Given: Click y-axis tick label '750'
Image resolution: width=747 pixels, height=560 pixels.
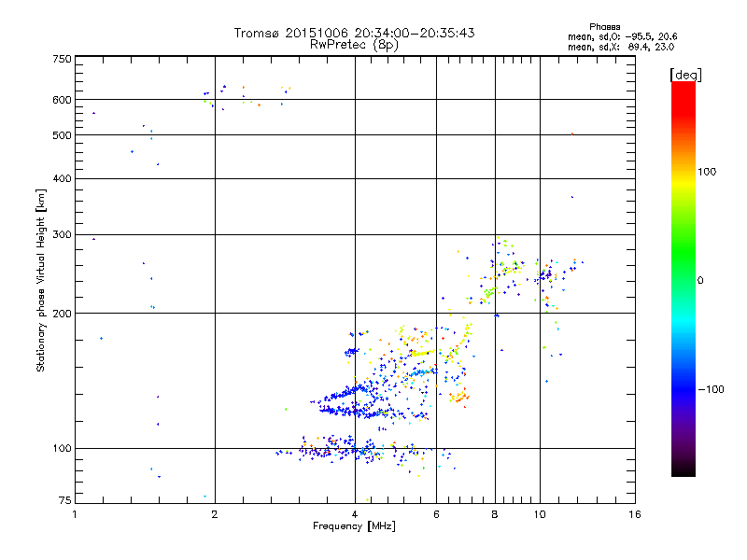Looking at the screenshot, I should (x=63, y=59).
